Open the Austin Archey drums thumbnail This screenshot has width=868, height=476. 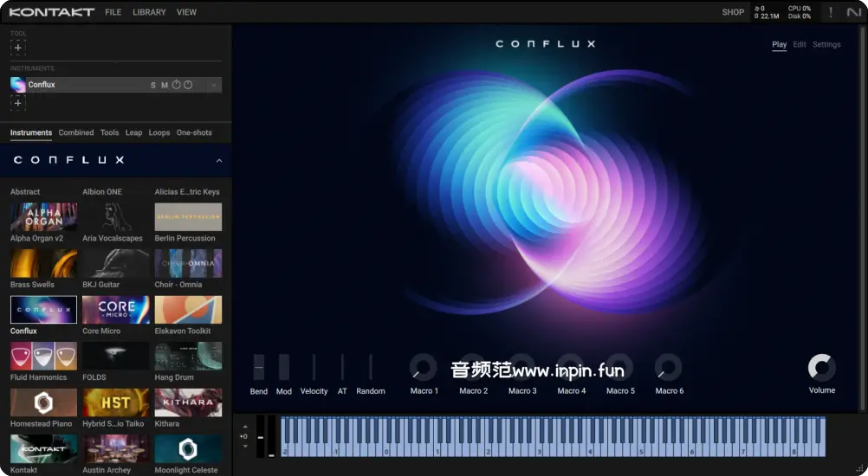[116, 449]
